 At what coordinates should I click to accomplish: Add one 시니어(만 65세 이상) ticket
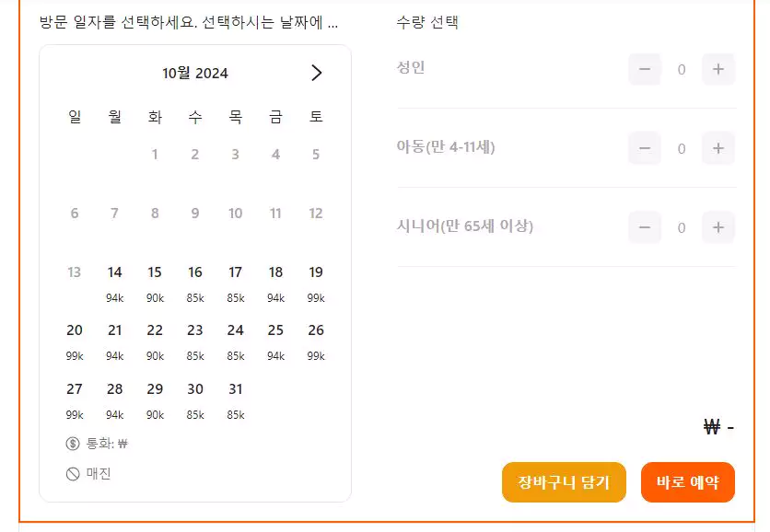717,227
